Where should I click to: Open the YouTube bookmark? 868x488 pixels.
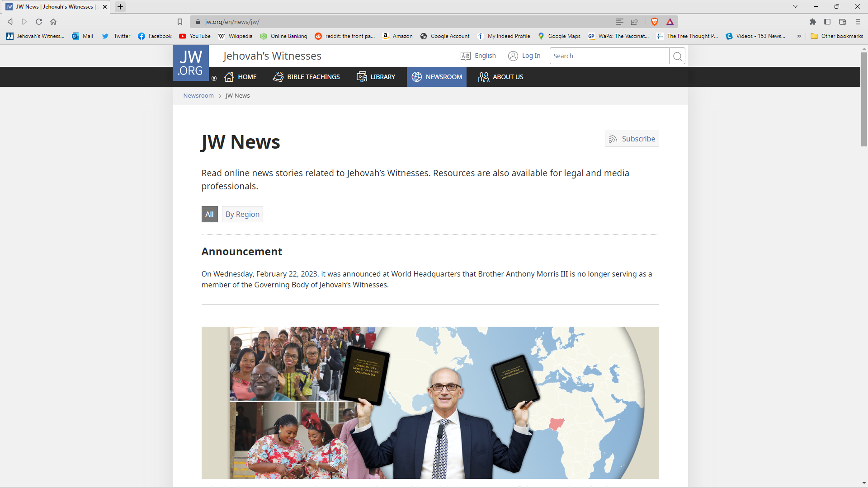(195, 36)
